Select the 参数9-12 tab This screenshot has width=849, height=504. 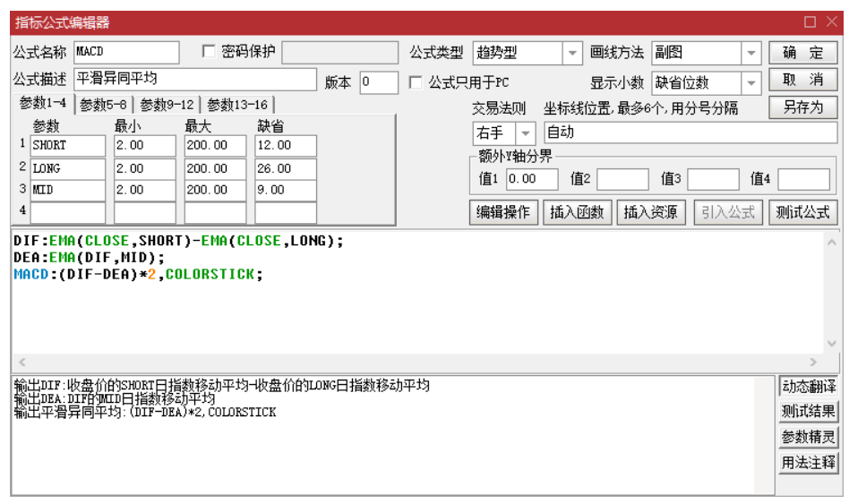click(167, 105)
